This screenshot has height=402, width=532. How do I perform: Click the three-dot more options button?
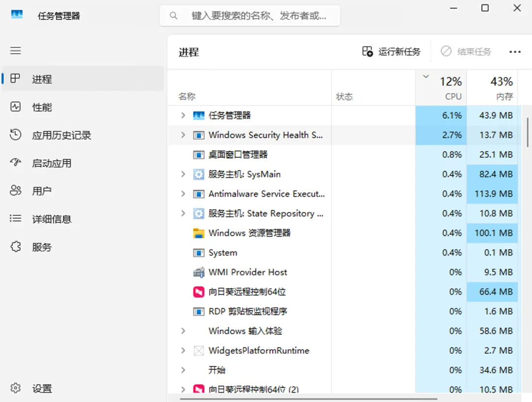click(x=515, y=52)
